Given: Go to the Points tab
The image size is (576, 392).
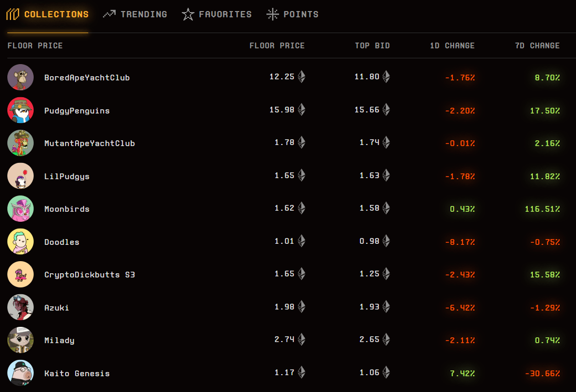Looking at the screenshot, I should click(x=292, y=14).
